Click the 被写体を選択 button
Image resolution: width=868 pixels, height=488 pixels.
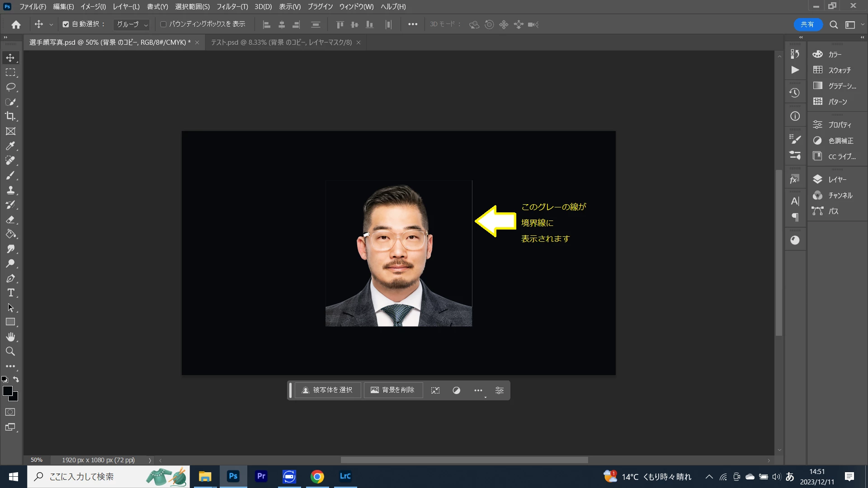(x=328, y=390)
